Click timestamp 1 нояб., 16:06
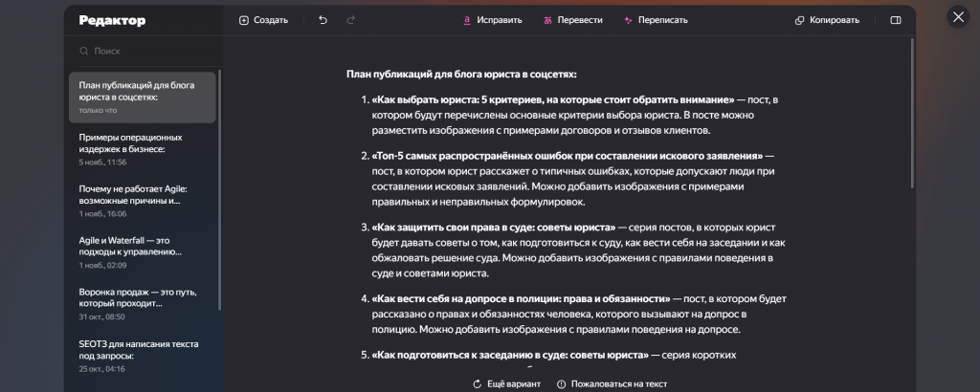 point(103,213)
